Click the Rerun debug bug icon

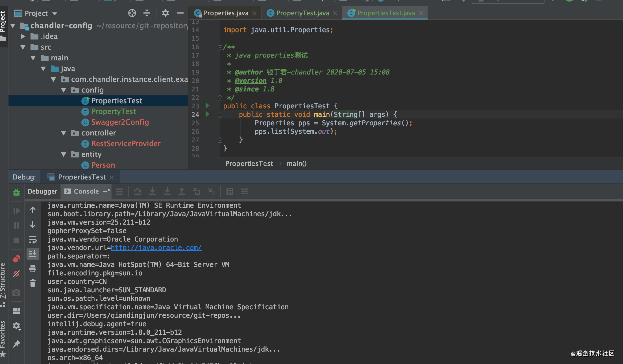[16, 192]
